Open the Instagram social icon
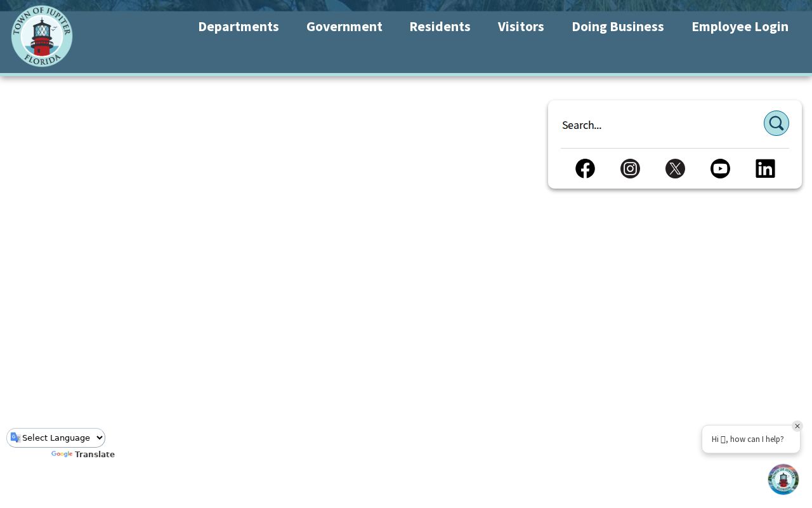This screenshot has height=508, width=812. (630, 168)
